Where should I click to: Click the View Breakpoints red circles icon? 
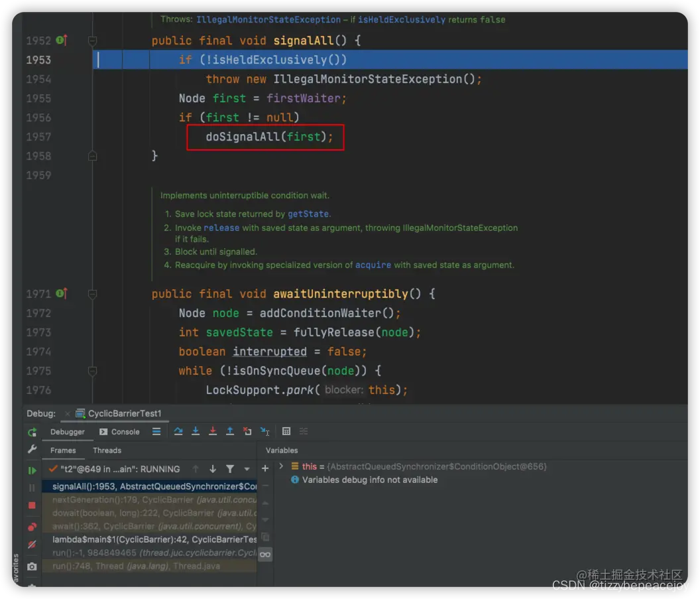pos(32,527)
